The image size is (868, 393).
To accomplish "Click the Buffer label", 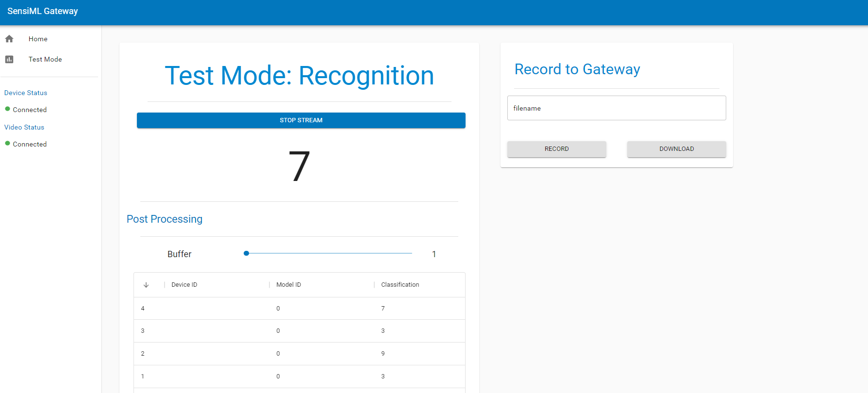I will 180,254.
